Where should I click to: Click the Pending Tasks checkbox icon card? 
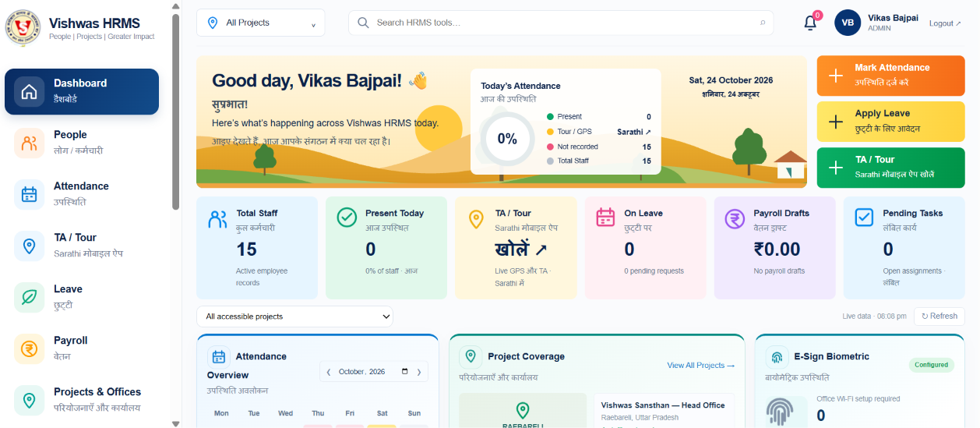coord(864,218)
